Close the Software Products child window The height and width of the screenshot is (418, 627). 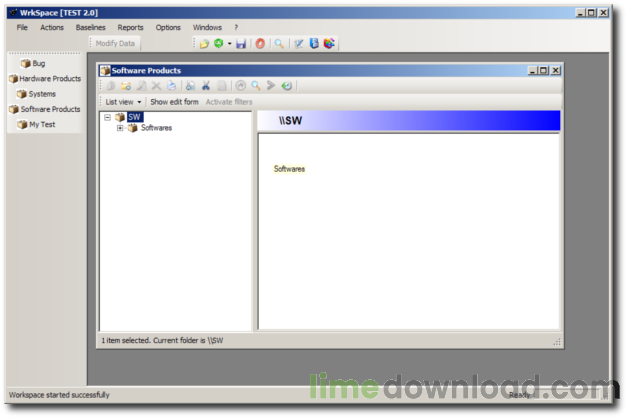click(555, 71)
